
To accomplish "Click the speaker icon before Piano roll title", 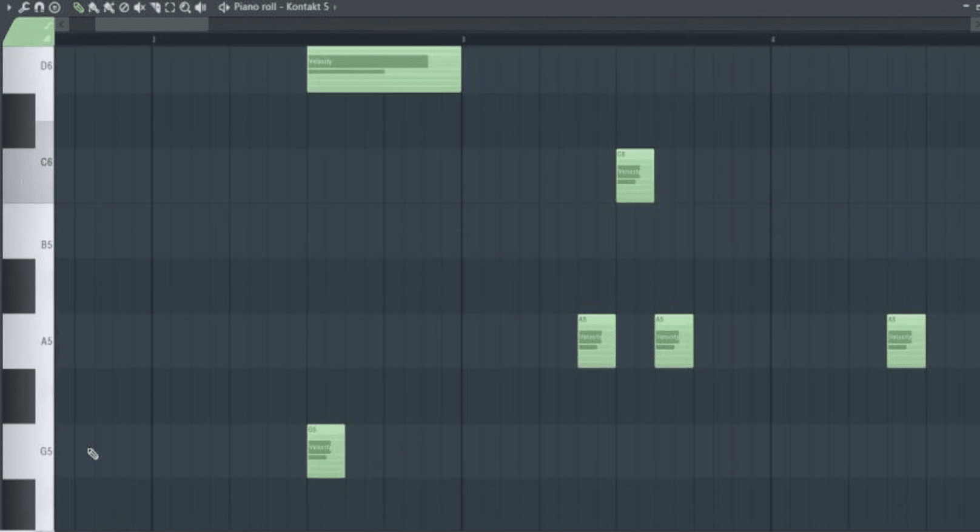I will coord(224,7).
